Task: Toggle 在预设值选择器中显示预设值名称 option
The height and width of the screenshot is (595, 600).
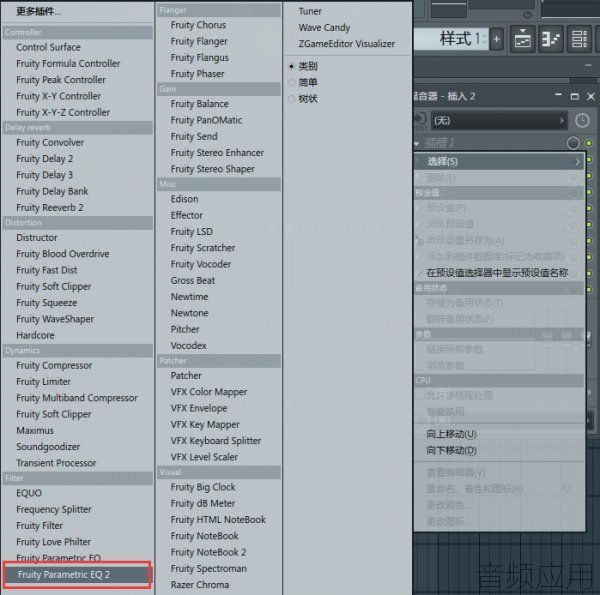Action: (497, 273)
